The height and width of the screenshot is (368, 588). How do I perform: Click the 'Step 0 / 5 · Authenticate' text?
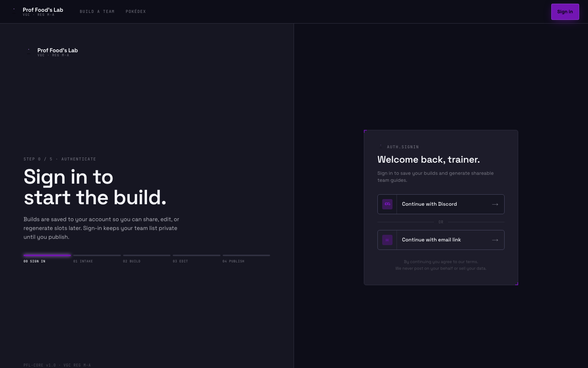click(60, 159)
